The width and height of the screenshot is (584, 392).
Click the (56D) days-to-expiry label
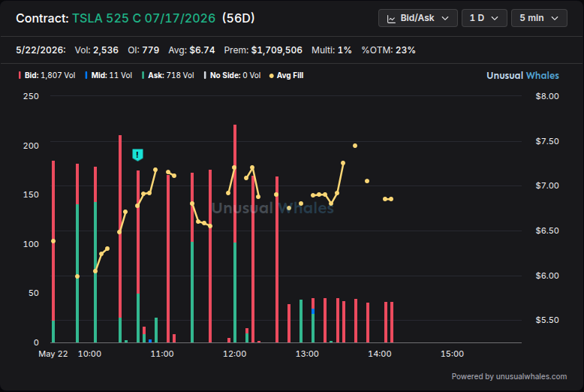point(239,18)
